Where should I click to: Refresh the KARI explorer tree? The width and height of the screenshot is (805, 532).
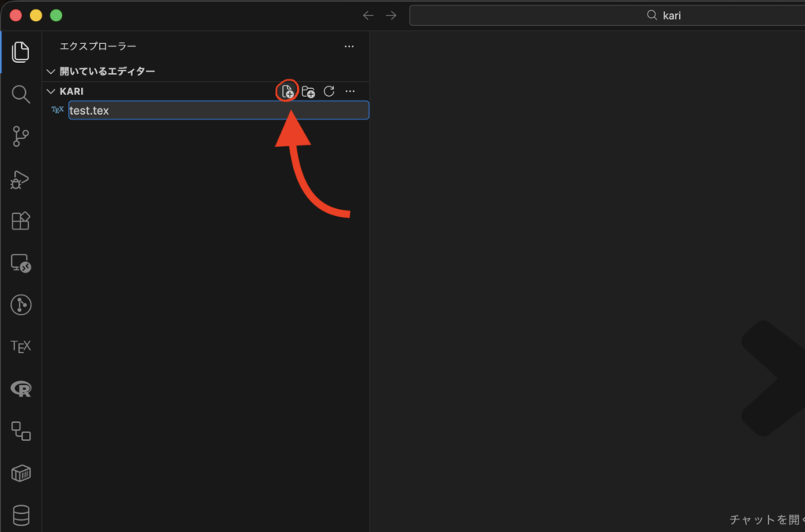329,91
